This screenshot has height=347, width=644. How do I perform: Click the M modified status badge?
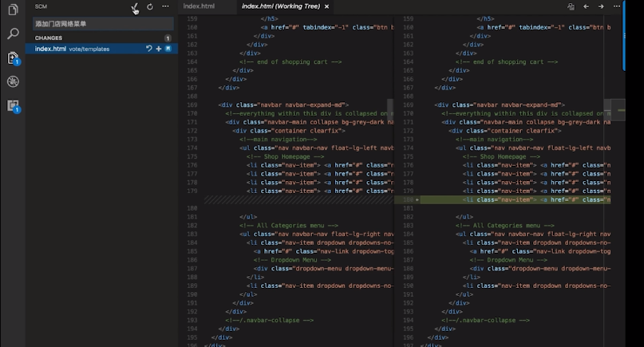point(168,49)
